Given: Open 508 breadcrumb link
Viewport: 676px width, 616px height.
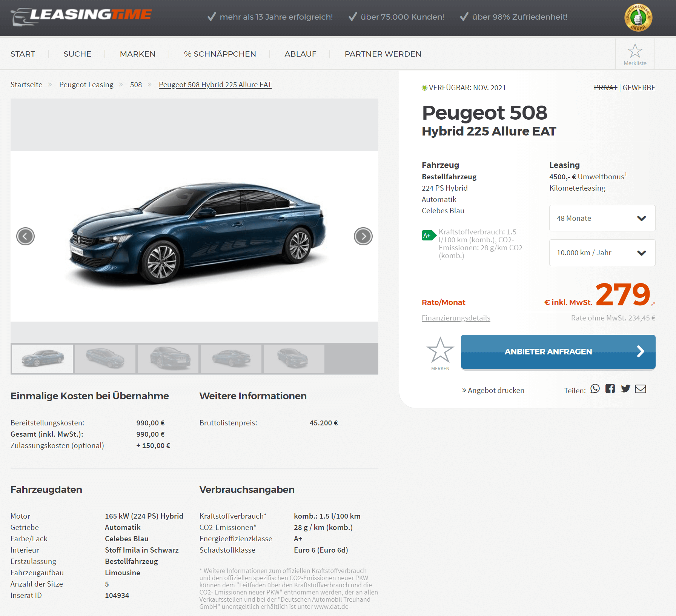Looking at the screenshot, I should (136, 85).
